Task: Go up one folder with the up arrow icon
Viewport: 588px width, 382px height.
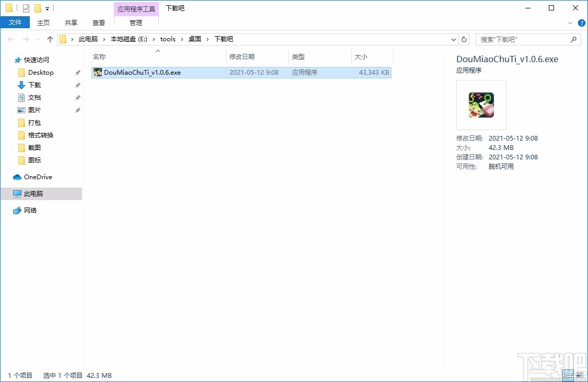Action: [x=50, y=39]
